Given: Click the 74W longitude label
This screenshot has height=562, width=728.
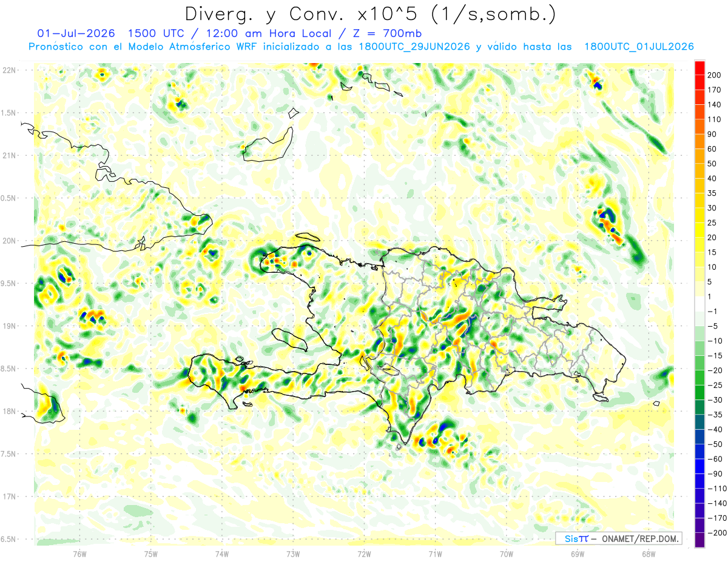Looking at the screenshot, I should coord(222,554).
